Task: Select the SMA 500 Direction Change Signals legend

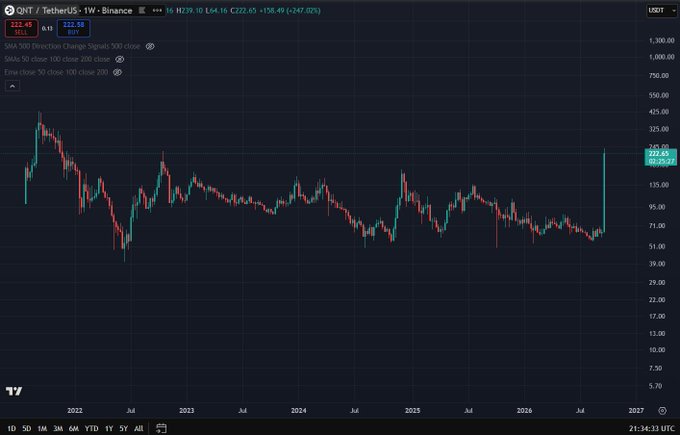Action: coord(72,46)
